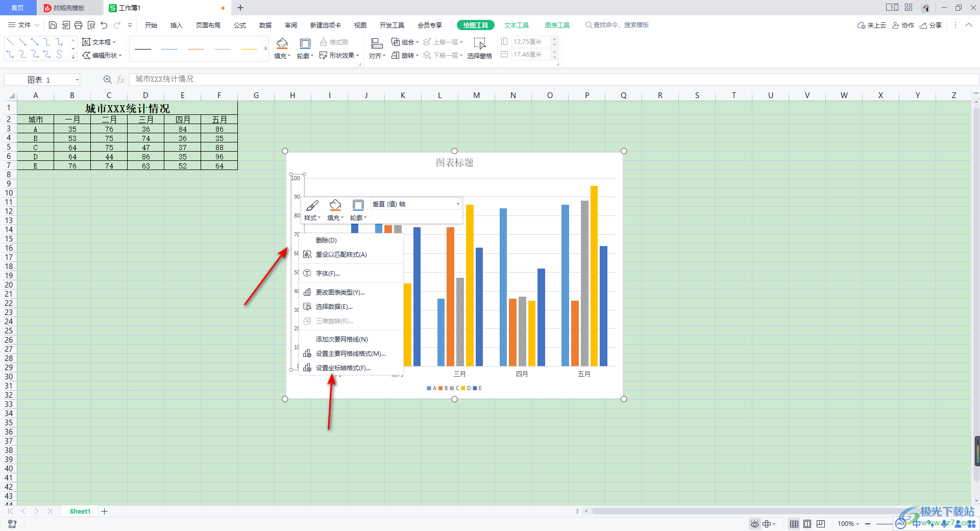Image resolution: width=980 pixels, height=531 pixels.
Task: Select the straight line shape in gallery
Action: (x=10, y=42)
